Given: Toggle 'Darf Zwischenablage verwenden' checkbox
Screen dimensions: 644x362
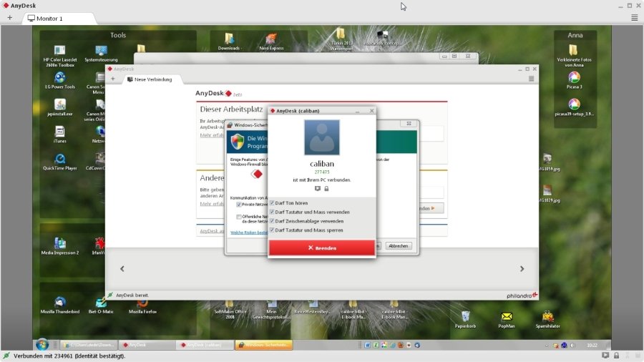Looking at the screenshot, I should [x=272, y=221].
